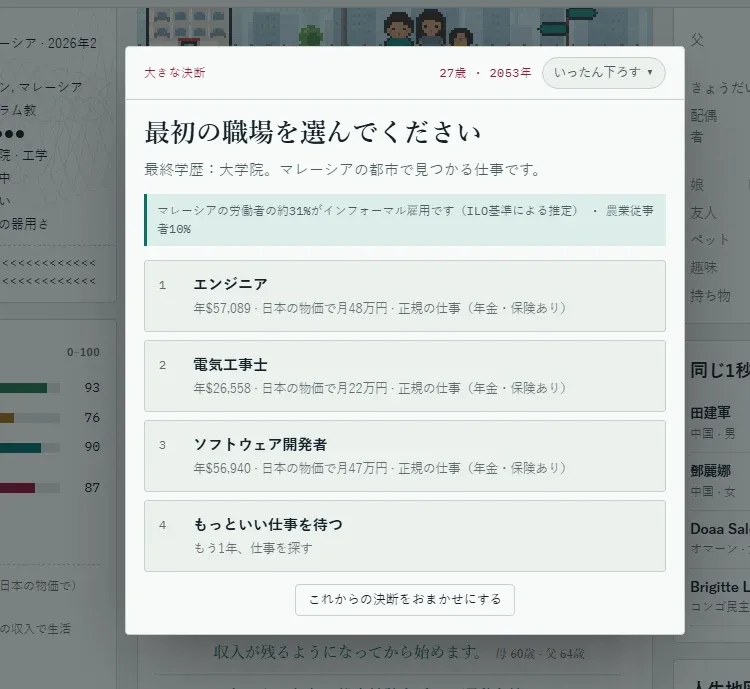The height and width of the screenshot is (689, 750).
Task: Choose the 電気工事士 job option
Action: tap(405, 376)
